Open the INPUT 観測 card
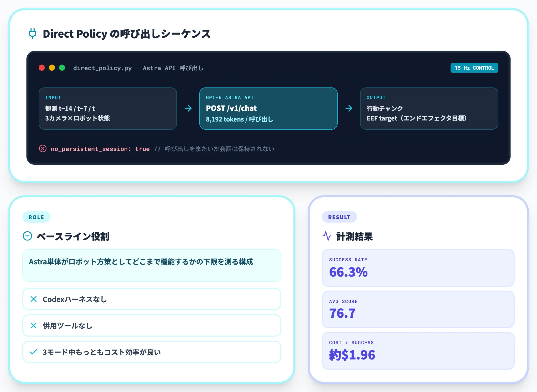Image resolution: width=537 pixels, height=392 pixels. (108, 109)
